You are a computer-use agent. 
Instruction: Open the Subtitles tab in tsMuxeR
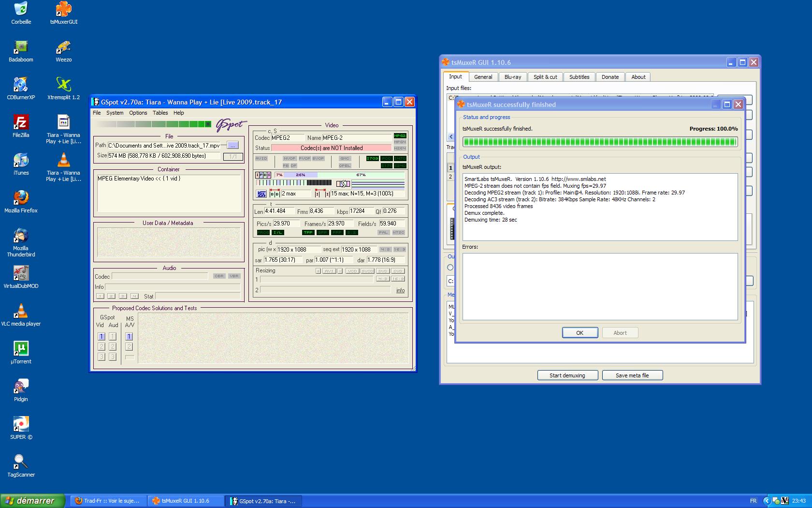coord(579,77)
